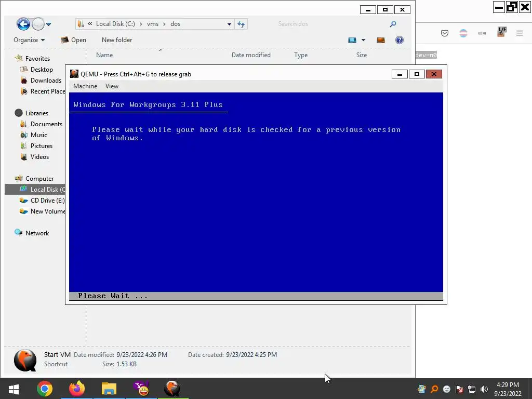Image resolution: width=532 pixels, height=399 pixels.
Task: Close the QEMU window
Action: [434, 74]
